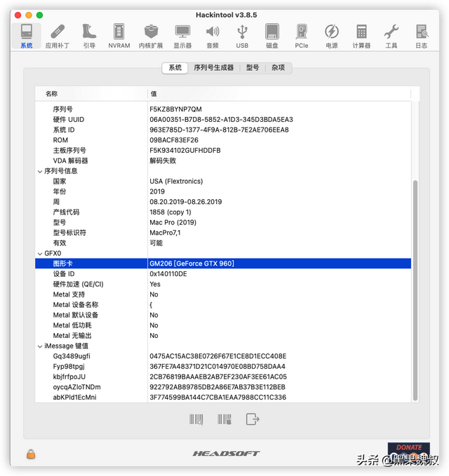Open the NVRAM section
Image resolution: width=449 pixels, height=476 pixels.
click(119, 36)
